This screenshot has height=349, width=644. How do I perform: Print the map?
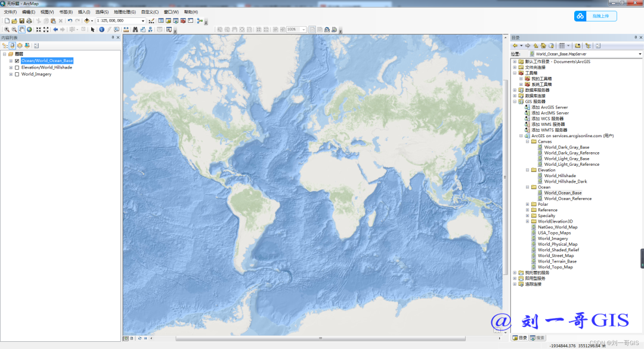[x=29, y=20]
